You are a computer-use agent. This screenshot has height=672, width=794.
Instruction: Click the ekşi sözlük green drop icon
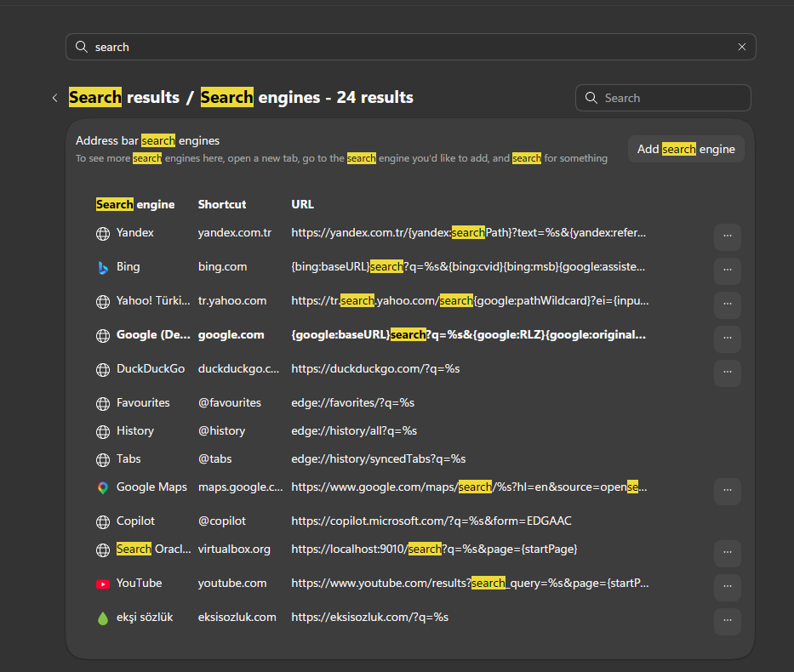tap(103, 618)
